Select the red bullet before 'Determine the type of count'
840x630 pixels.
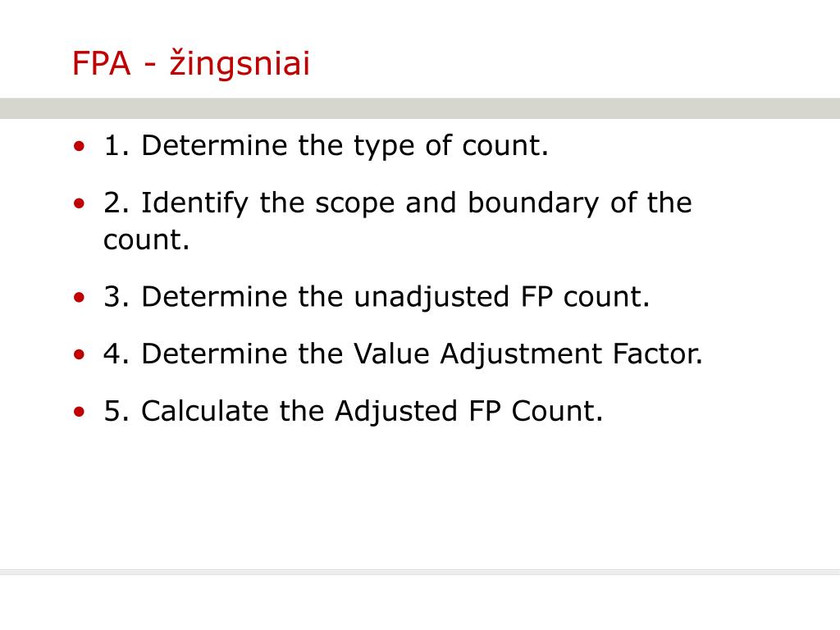pyautogui.click(x=80, y=146)
